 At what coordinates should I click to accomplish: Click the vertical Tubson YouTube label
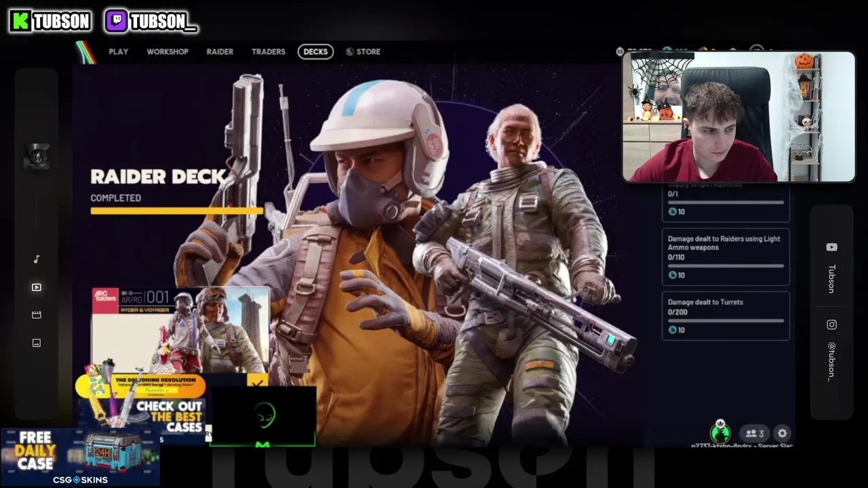[x=831, y=279]
